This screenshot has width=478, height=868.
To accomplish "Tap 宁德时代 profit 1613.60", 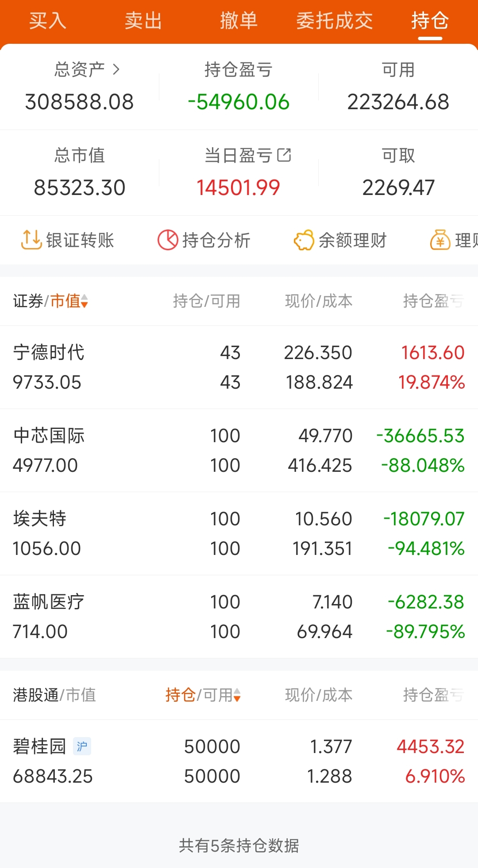I will (x=433, y=353).
